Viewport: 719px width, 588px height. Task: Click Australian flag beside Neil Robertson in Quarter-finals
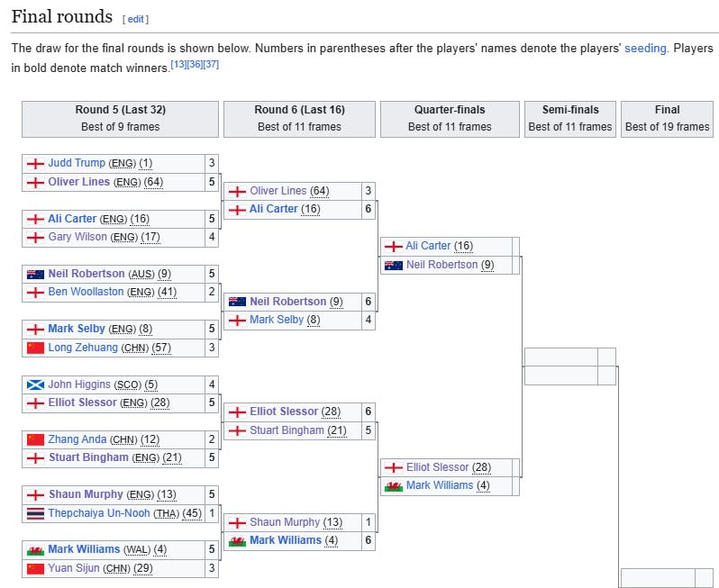pos(393,265)
